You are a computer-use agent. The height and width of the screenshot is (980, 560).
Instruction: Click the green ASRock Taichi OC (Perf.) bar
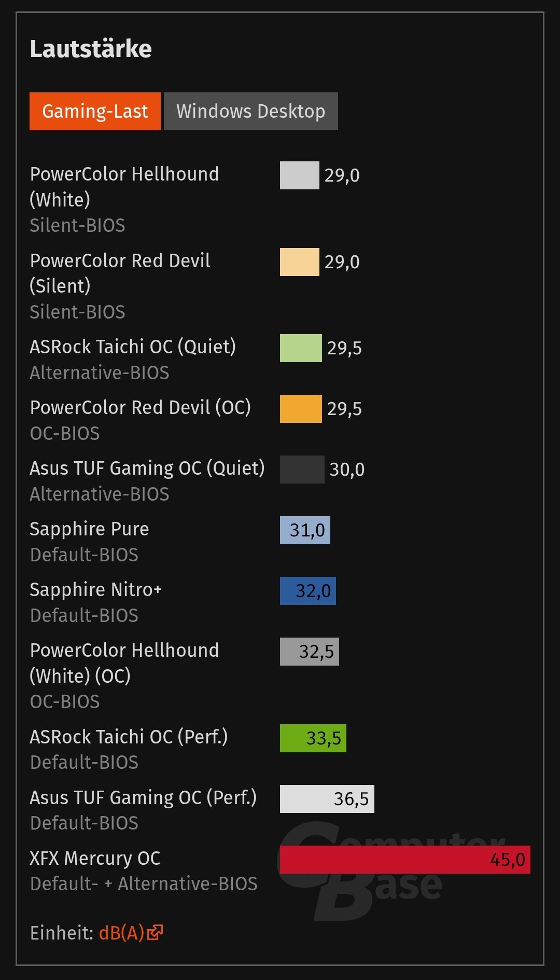313,738
